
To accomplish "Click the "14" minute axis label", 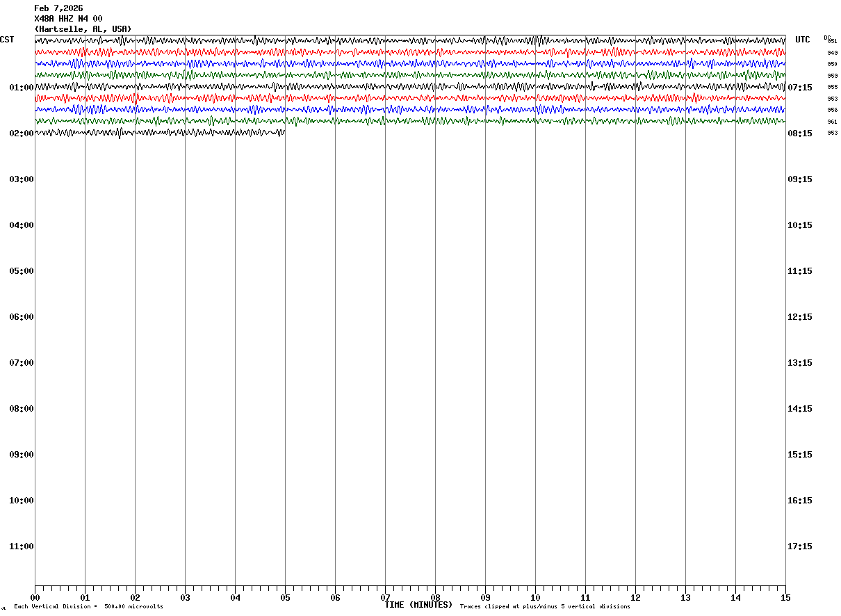I will click(x=735, y=598).
